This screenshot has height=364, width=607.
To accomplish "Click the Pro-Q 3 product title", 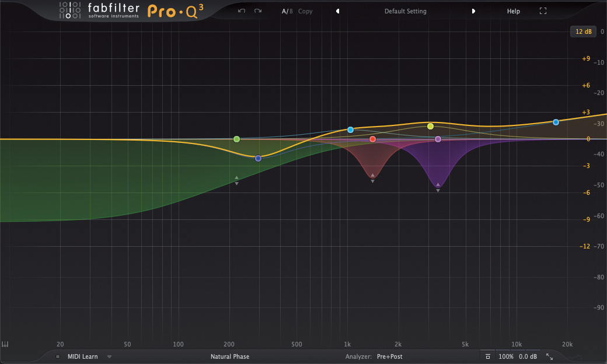I will pos(175,11).
